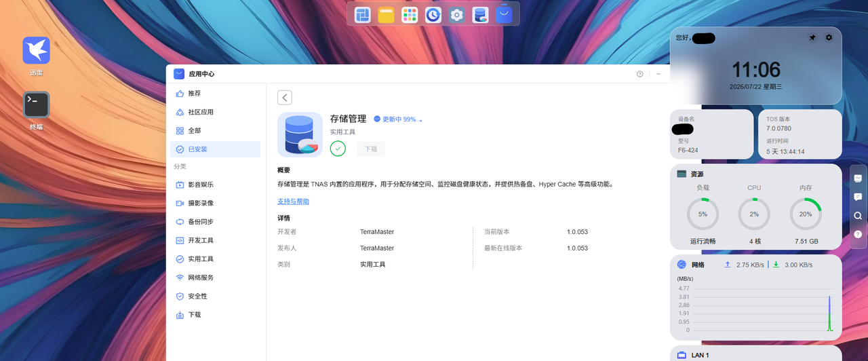
Task: Select 全部 in the sidebar
Action: point(215,130)
